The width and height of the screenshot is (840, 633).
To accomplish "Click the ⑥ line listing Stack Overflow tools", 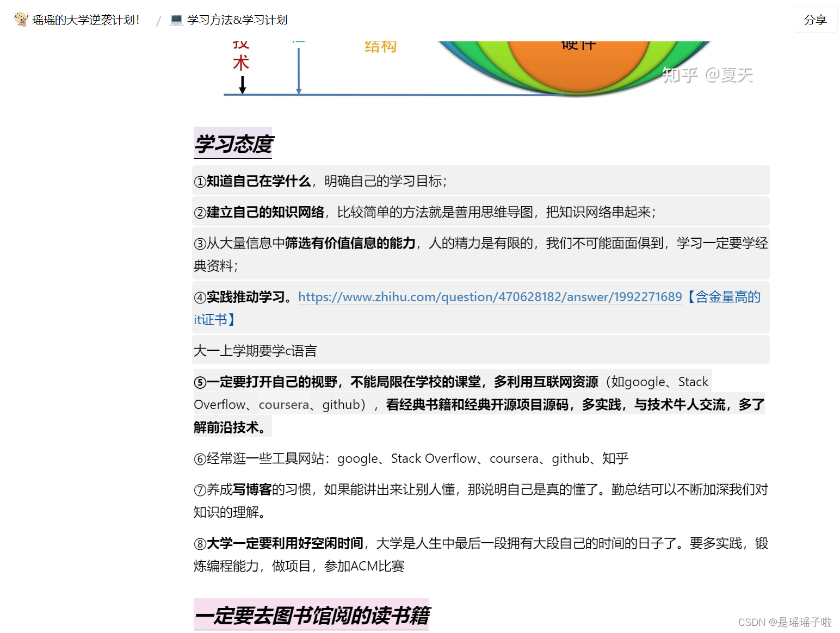I will point(411,458).
